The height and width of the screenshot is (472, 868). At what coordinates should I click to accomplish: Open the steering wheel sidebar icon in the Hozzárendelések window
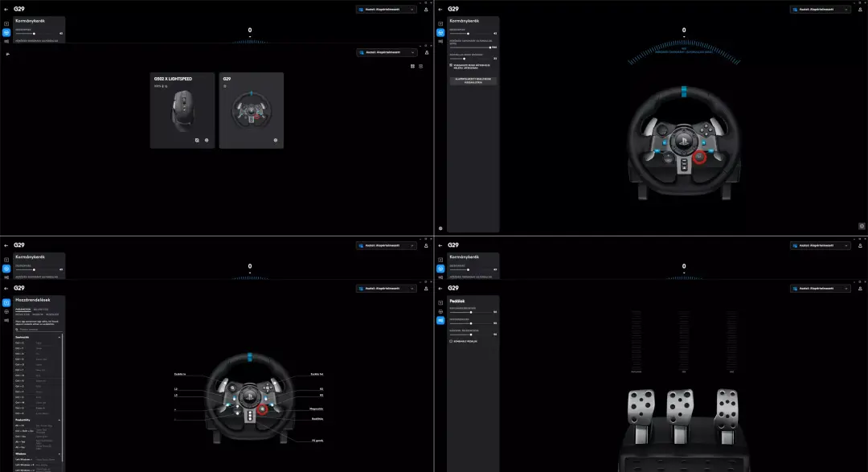(6, 312)
